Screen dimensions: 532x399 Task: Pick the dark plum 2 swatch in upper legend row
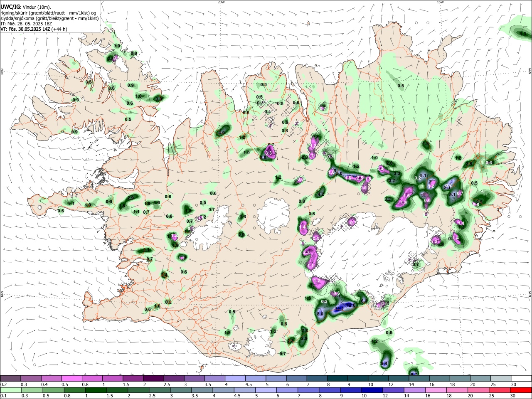click(x=154, y=379)
